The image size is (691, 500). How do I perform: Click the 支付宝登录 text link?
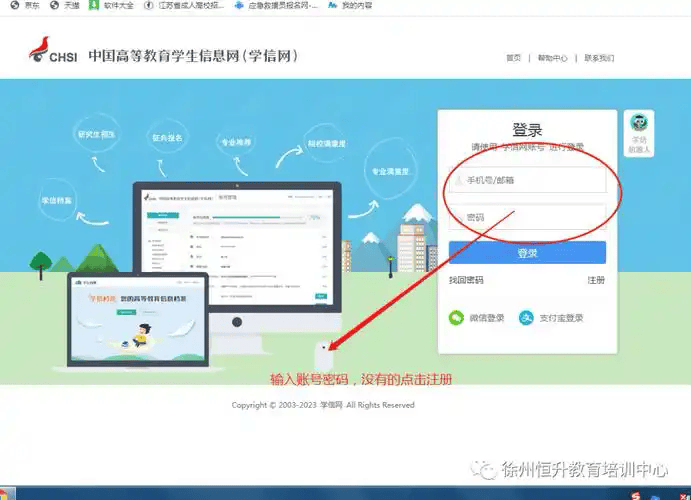(x=561, y=318)
